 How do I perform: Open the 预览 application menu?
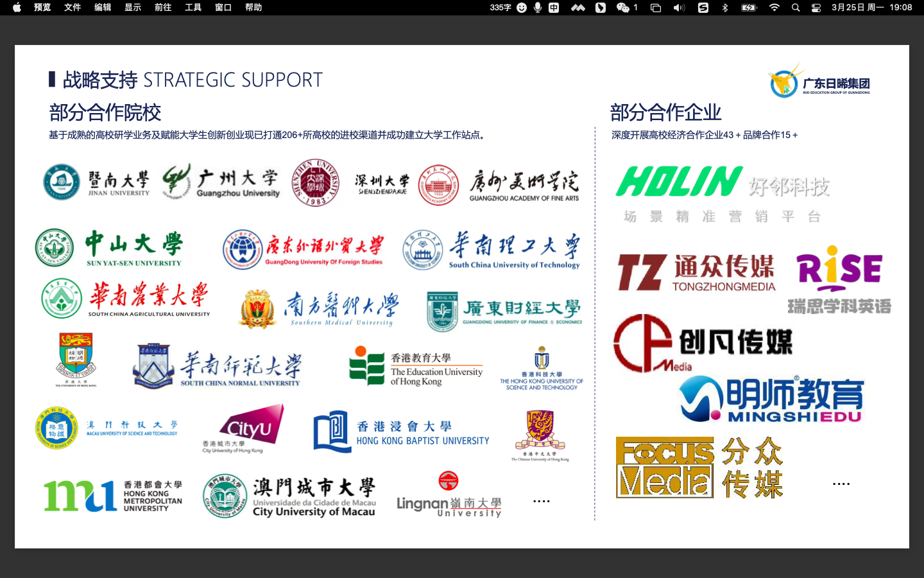click(42, 8)
